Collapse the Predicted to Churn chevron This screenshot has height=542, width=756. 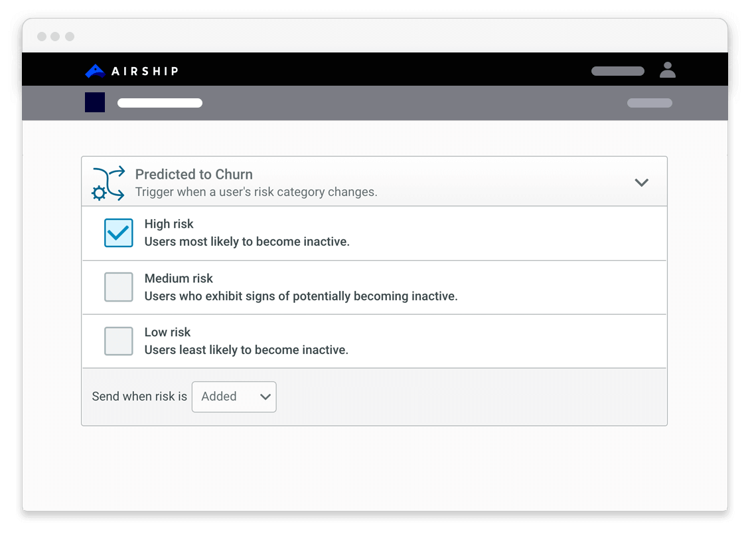coord(641,182)
